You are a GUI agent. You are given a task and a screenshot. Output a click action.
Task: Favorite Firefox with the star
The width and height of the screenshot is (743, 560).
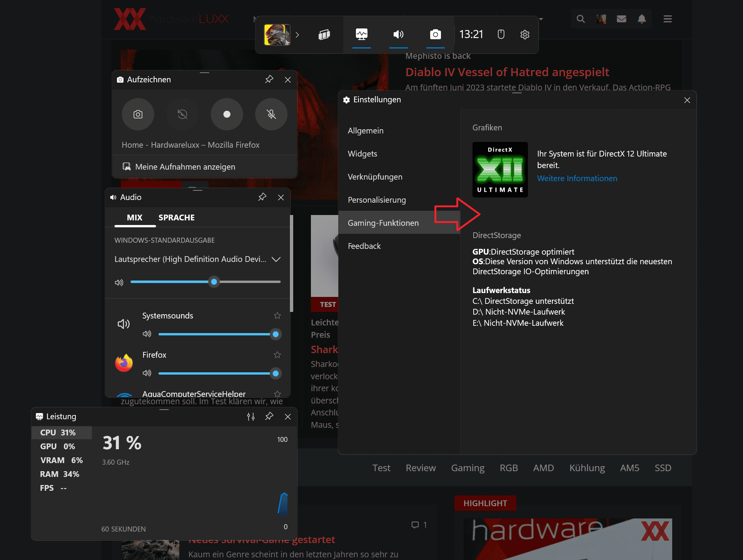[277, 355]
